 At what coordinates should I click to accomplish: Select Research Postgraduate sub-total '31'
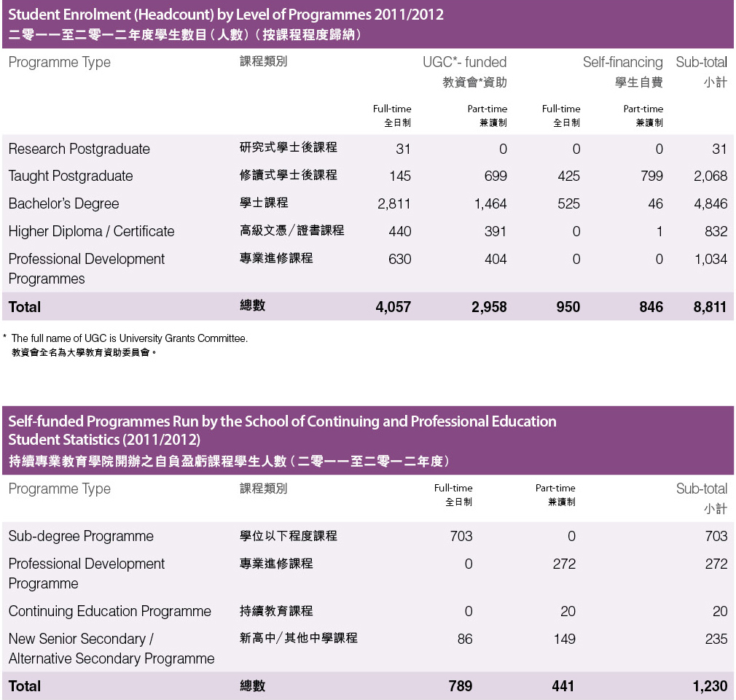coord(719,149)
